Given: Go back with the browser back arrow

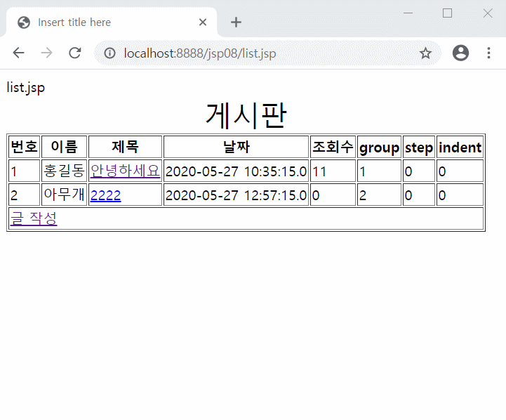Looking at the screenshot, I should 18,53.
